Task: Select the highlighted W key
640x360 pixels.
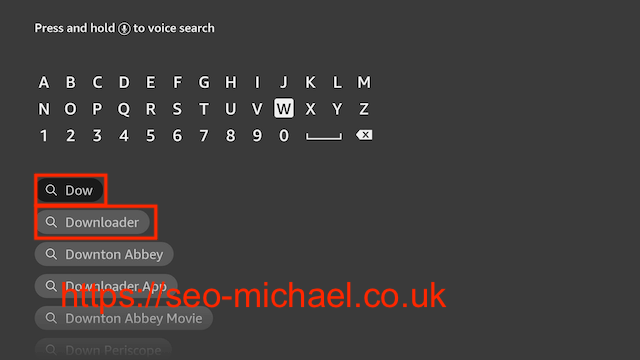Action: [284, 109]
